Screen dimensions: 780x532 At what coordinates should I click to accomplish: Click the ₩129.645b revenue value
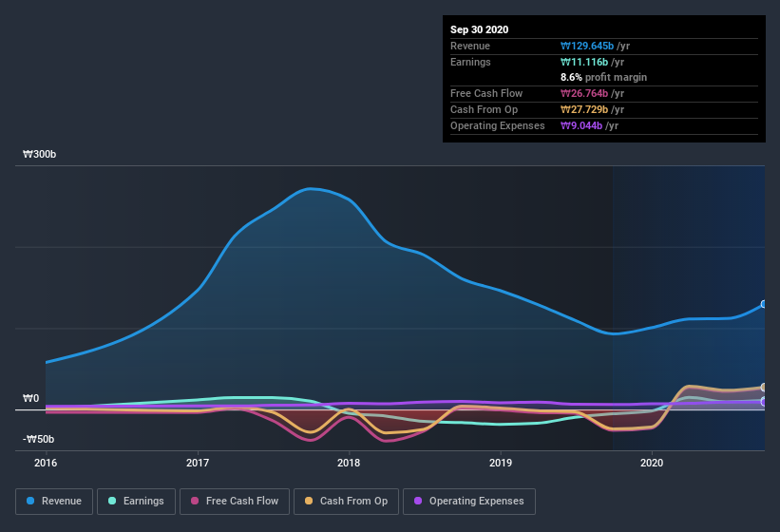point(587,46)
